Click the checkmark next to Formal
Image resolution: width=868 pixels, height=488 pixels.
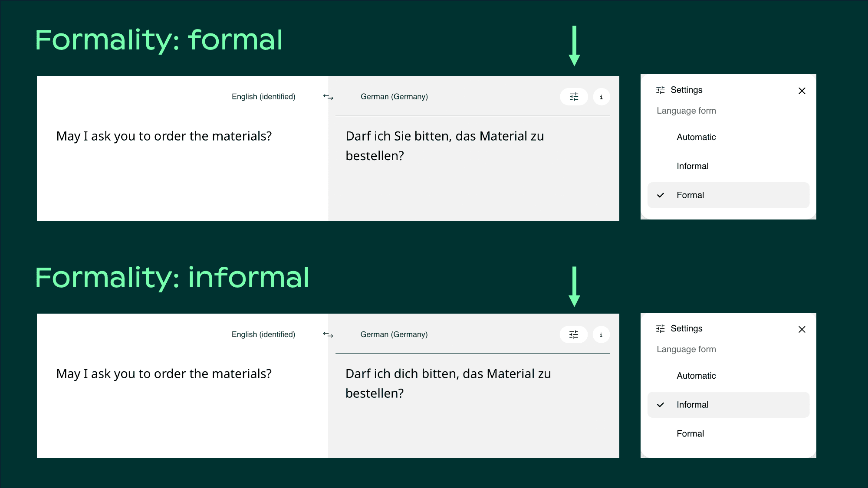click(660, 195)
